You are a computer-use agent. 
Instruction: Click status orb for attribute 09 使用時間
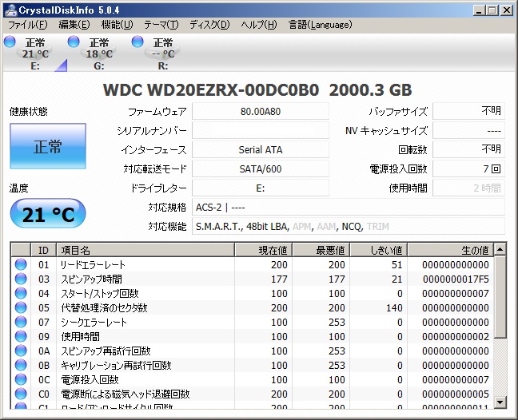(21, 336)
